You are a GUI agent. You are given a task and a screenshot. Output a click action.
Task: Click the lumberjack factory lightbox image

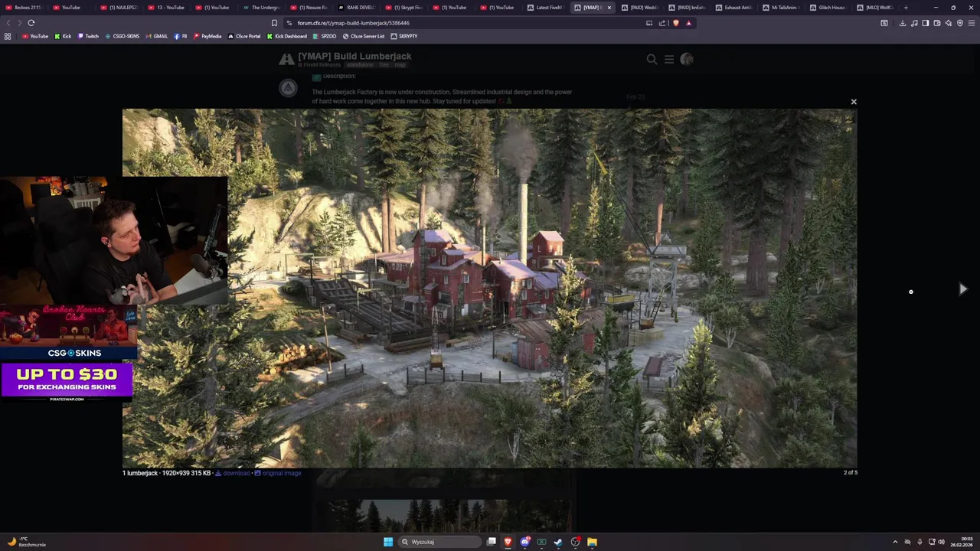[489, 288]
